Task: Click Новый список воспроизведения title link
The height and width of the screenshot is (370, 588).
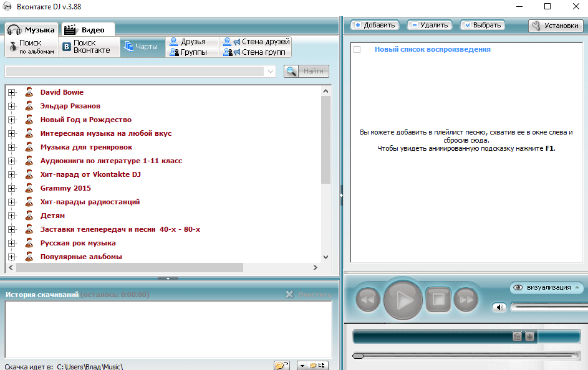Action: point(432,49)
